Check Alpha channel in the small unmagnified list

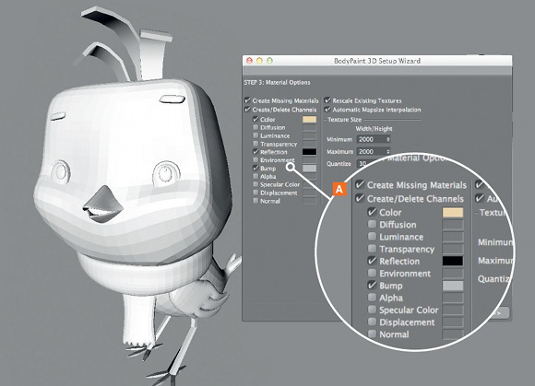255,176
